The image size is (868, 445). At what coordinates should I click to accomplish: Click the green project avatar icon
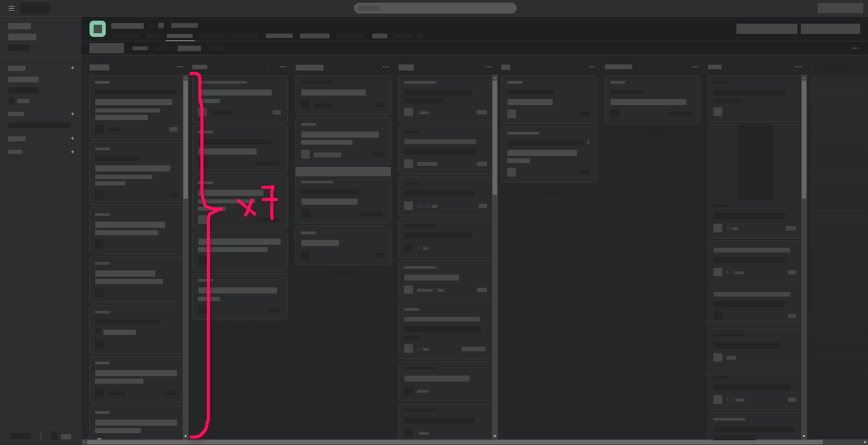98,29
